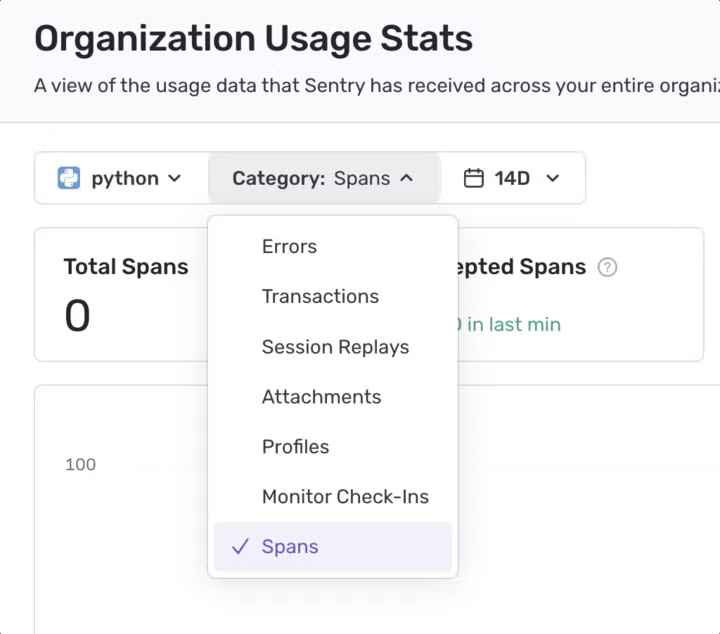Pick the Session Replays category
The image size is (720, 634).
(x=335, y=347)
